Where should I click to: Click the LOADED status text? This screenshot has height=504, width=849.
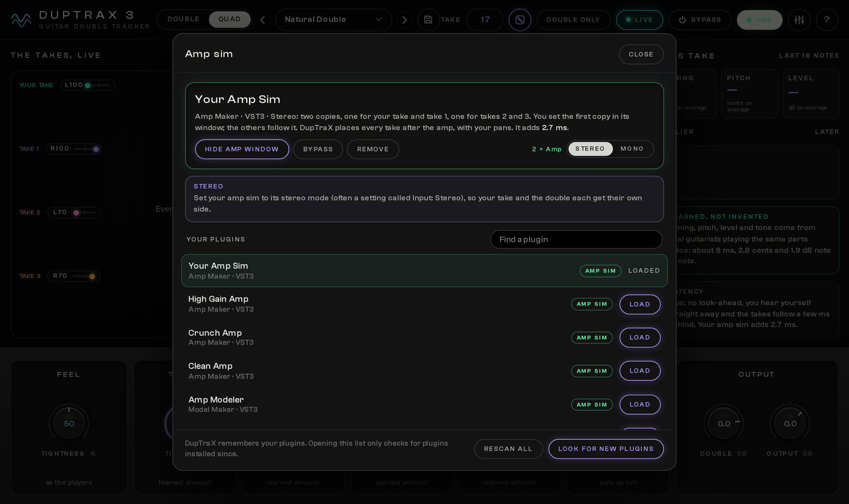click(x=644, y=271)
